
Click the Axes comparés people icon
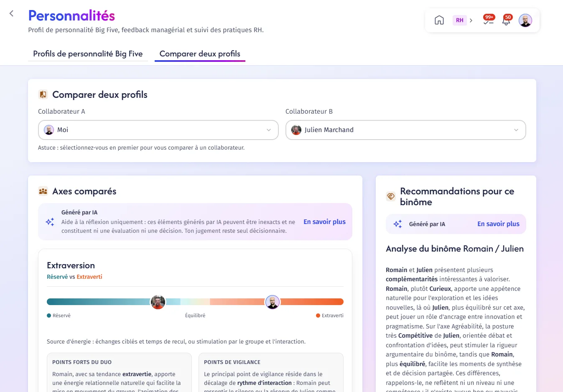pos(43,191)
